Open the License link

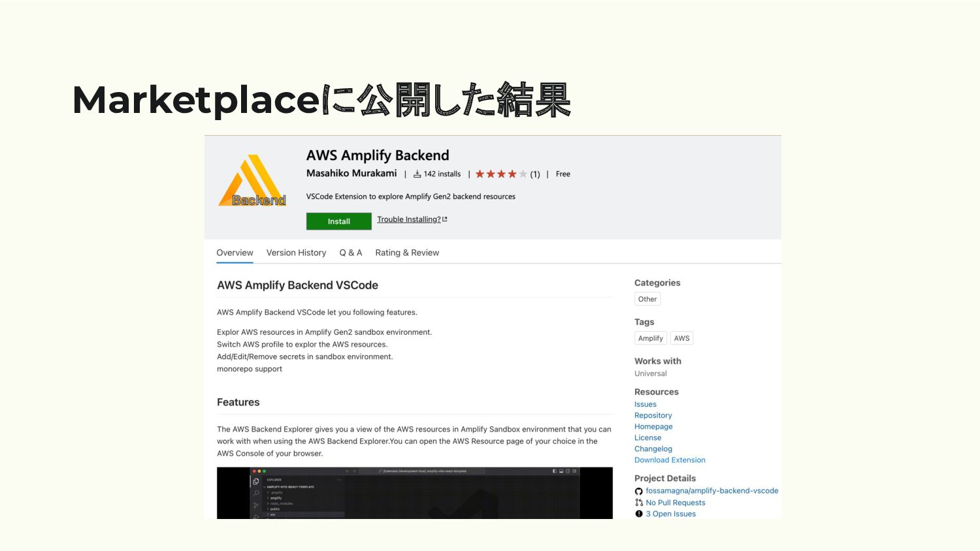click(648, 437)
